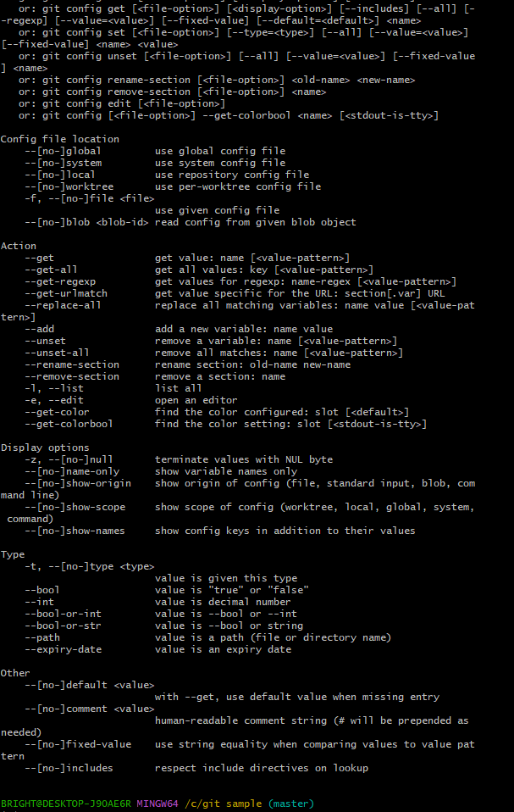
Task: Click the "-e, --edit" option
Action: tap(54, 400)
